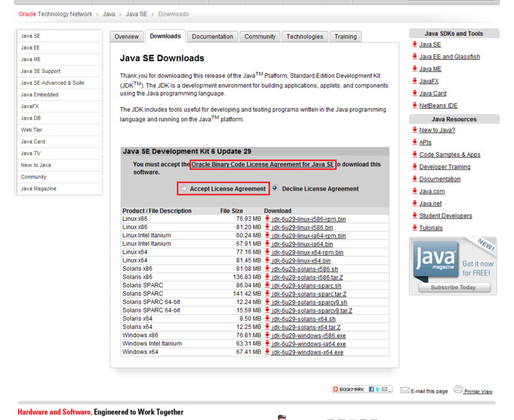Download jdk-6u29-solaris-i586.tar.Z file

point(307,277)
